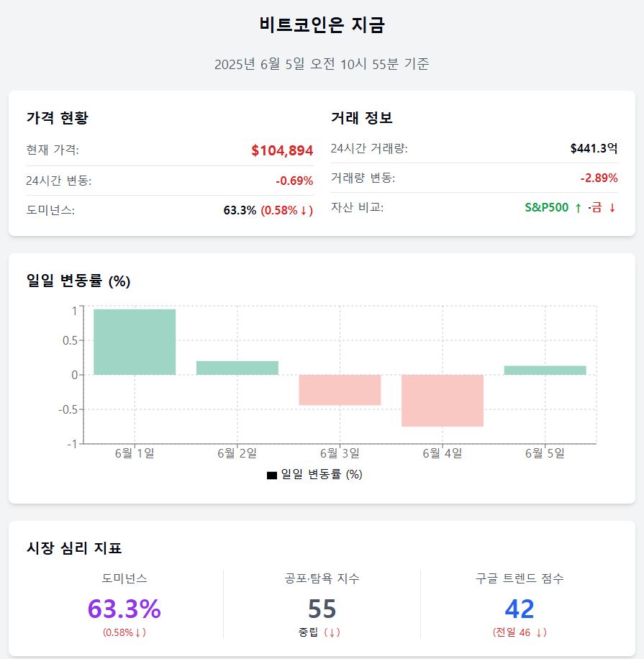Click the 6월 5일 green bar
Screen dimensions: 644x659
click(x=545, y=371)
